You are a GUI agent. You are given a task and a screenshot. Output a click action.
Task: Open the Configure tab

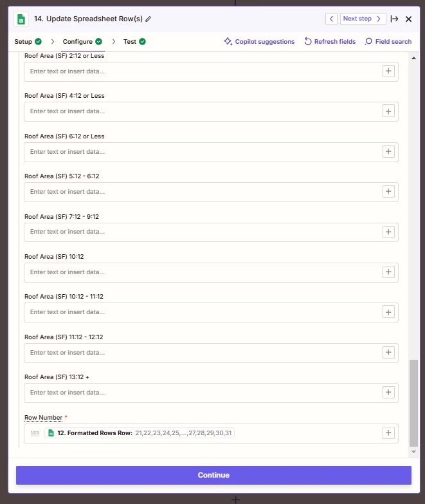pyautogui.click(x=82, y=41)
